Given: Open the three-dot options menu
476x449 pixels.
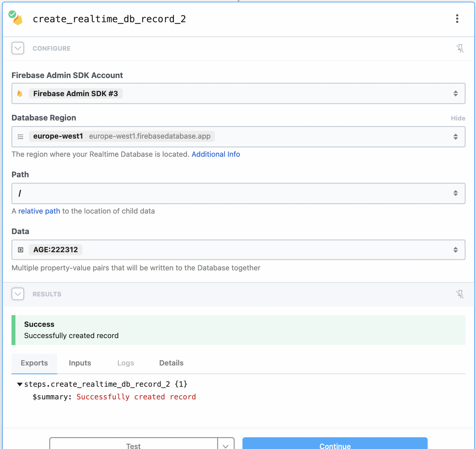Looking at the screenshot, I should (457, 19).
